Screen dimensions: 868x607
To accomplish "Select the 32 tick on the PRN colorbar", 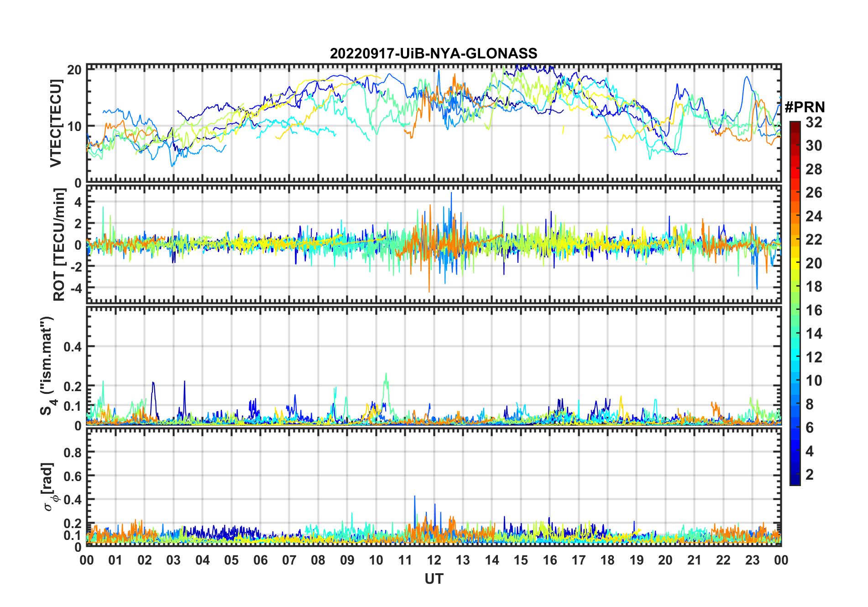I will coord(814,122).
